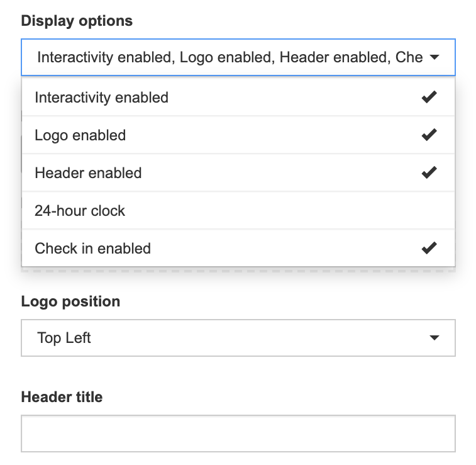Choose Check in enabled from the list
Image resolution: width=476 pixels, height=465 pixels.
(238, 248)
